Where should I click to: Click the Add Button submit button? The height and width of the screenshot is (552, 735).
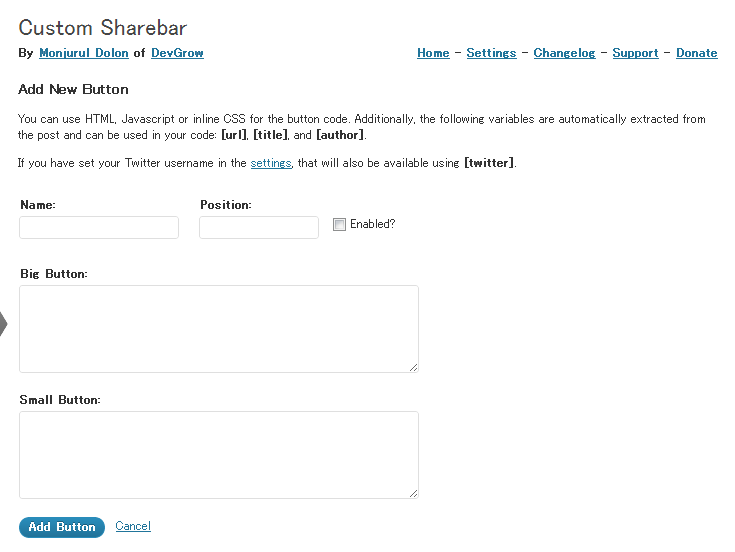(62, 527)
